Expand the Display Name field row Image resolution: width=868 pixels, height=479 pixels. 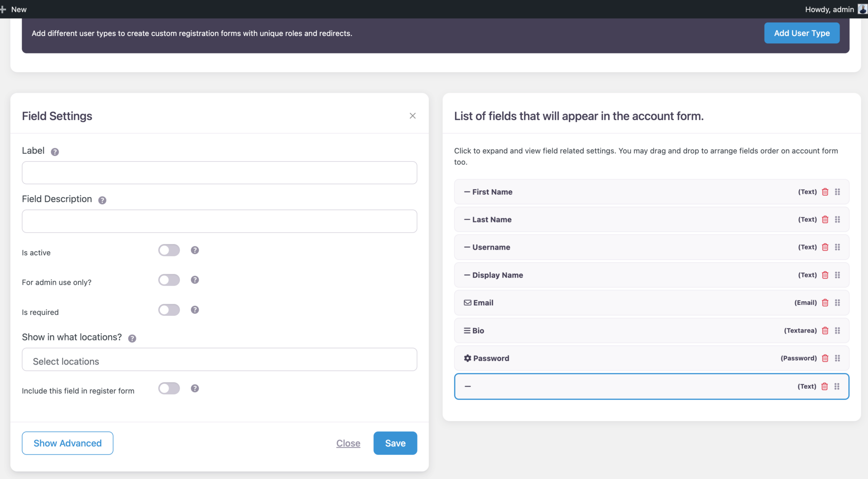click(x=651, y=275)
